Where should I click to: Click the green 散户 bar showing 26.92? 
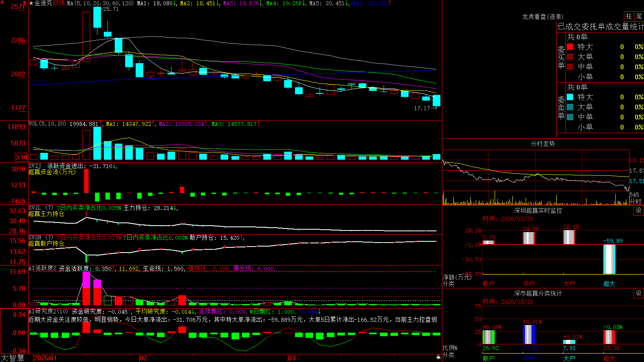click(488, 337)
